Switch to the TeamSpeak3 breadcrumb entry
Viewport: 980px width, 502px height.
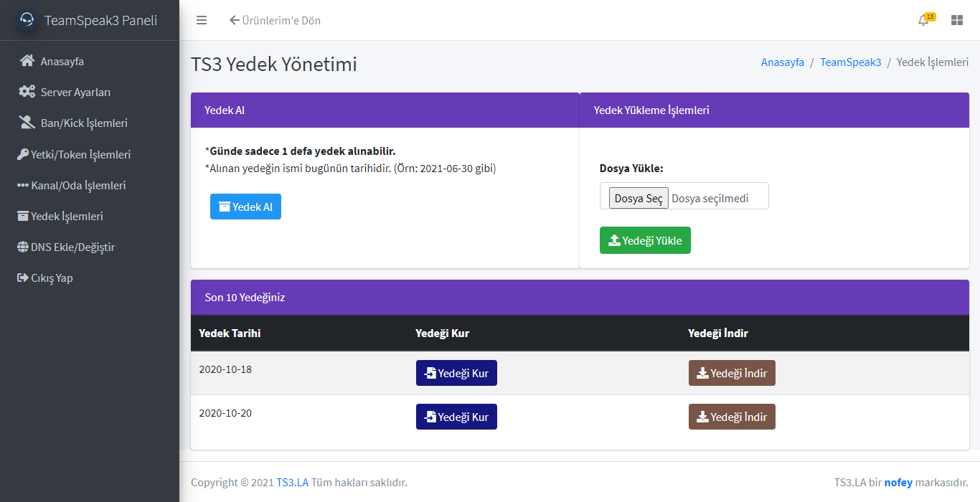[x=851, y=62]
